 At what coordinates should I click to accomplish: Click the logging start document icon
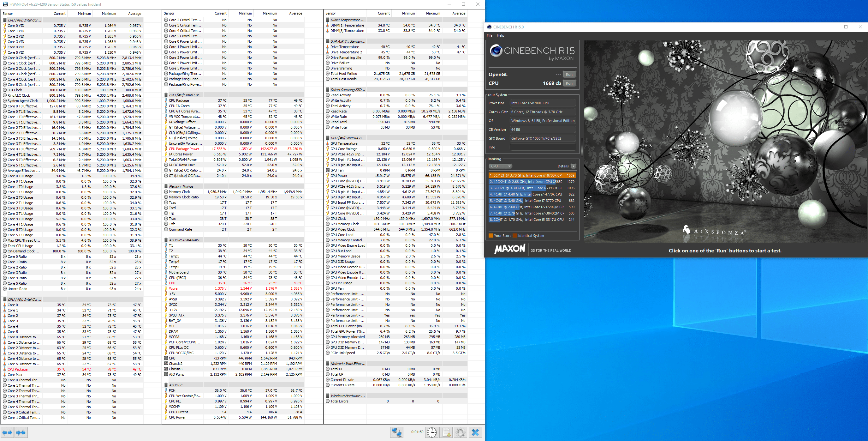(x=446, y=432)
